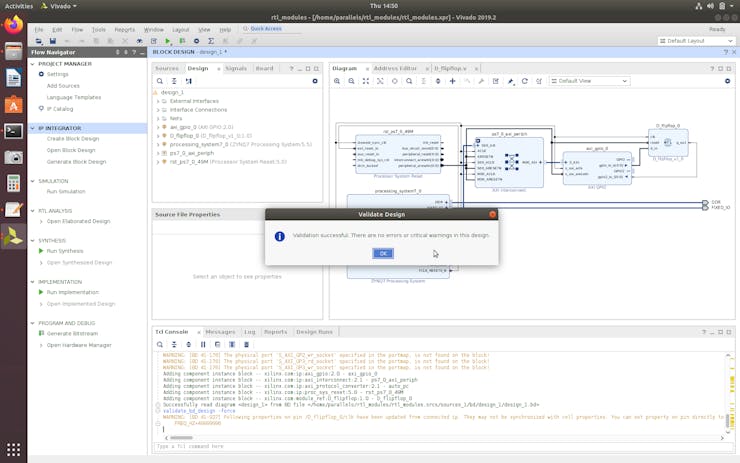Zoom out on the block diagram

point(351,81)
